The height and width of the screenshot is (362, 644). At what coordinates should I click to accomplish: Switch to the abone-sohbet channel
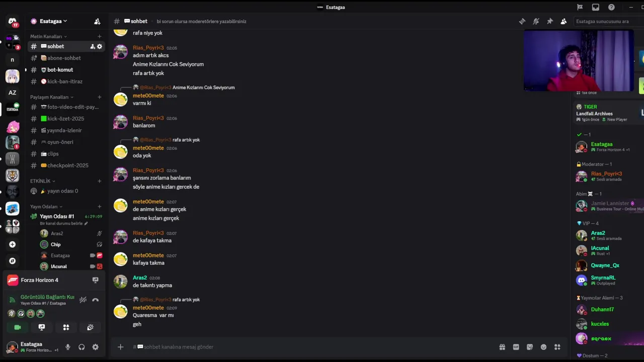coord(63,58)
